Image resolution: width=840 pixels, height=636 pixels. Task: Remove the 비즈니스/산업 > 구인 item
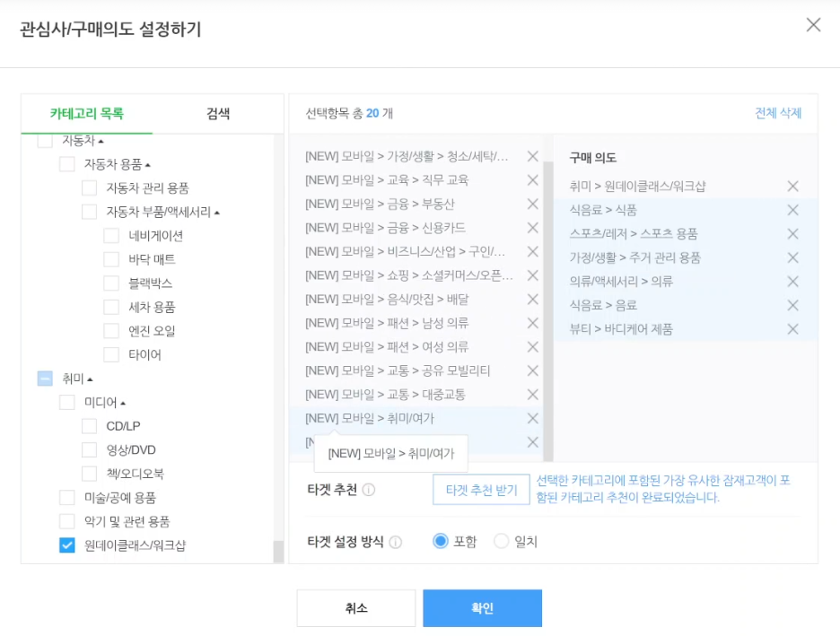click(532, 251)
